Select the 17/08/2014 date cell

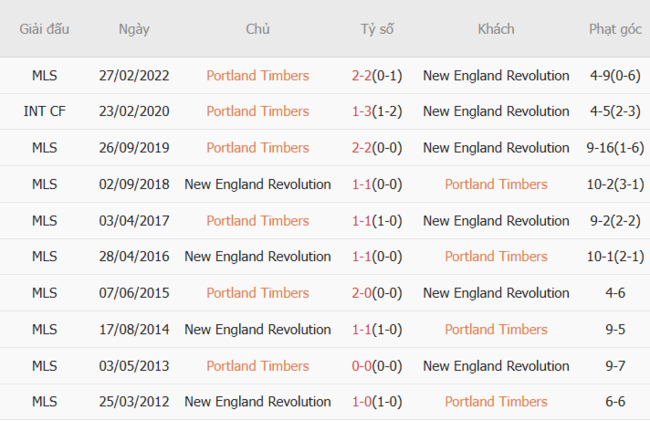134,329
